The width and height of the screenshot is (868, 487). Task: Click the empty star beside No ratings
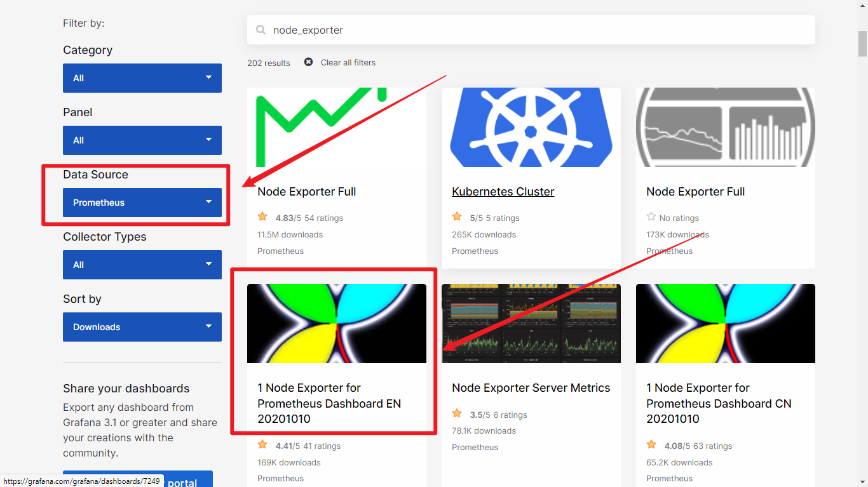coord(651,217)
